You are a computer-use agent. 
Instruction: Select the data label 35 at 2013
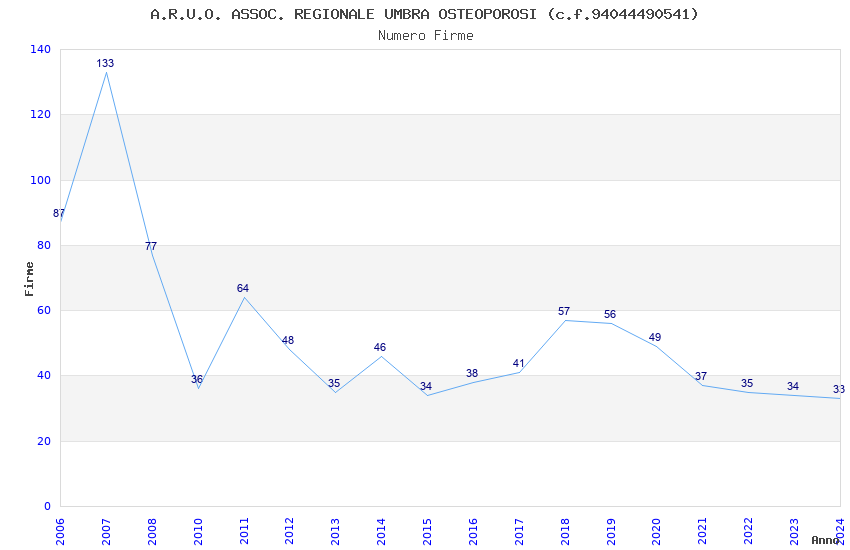click(x=334, y=383)
